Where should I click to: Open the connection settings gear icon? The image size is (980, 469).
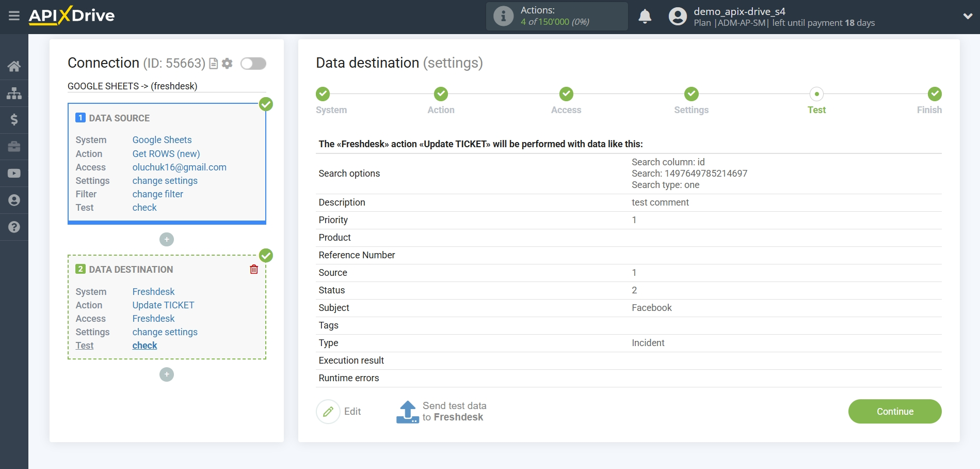point(227,64)
